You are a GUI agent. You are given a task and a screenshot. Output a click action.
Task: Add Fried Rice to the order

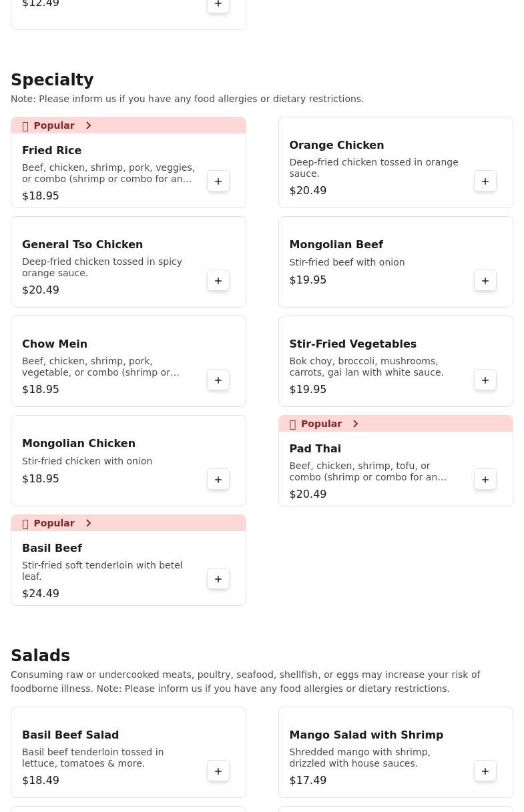tap(218, 181)
